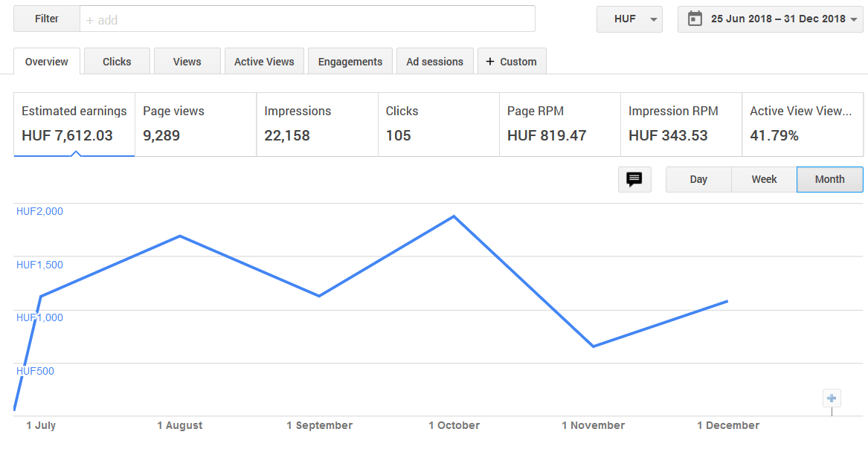Open the Ad sessions tab
The width and height of the screenshot is (868, 449).
pos(434,62)
